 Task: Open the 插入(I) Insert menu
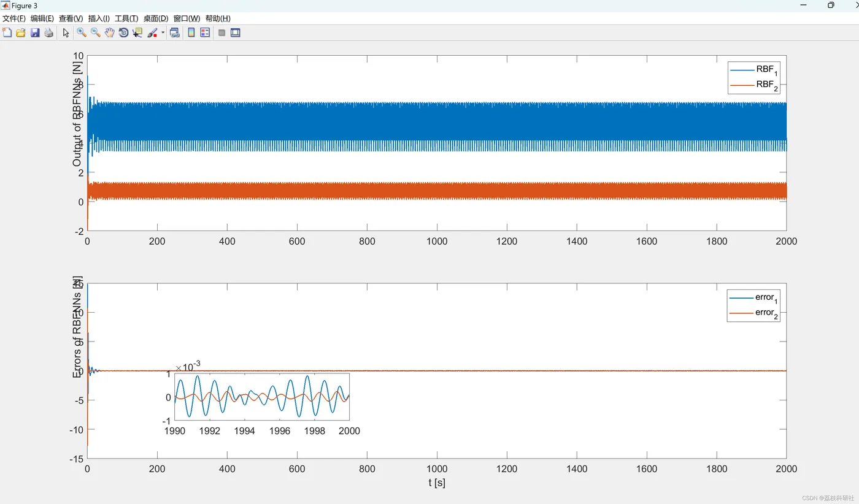tap(99, 18)
